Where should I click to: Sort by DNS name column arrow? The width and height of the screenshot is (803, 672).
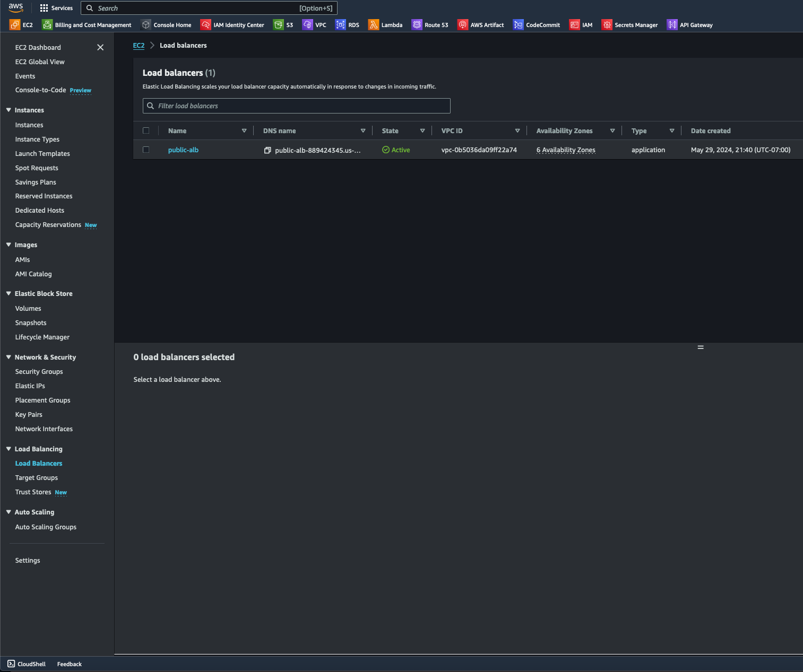(x=363, y=131)
